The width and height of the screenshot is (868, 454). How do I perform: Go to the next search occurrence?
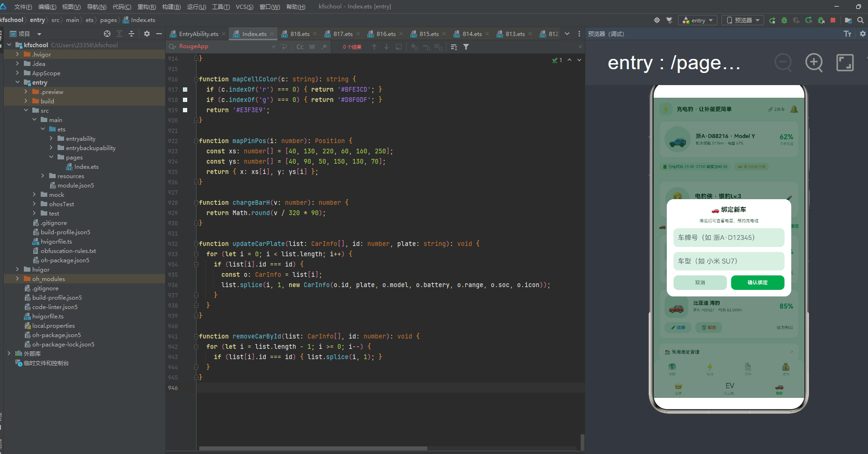coord(387,47)
